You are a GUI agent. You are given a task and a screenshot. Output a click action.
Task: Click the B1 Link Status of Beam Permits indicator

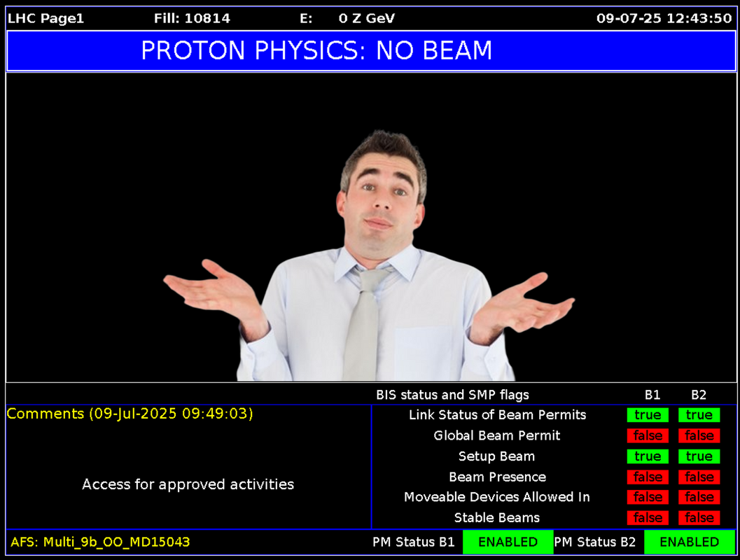click(648, 415)
